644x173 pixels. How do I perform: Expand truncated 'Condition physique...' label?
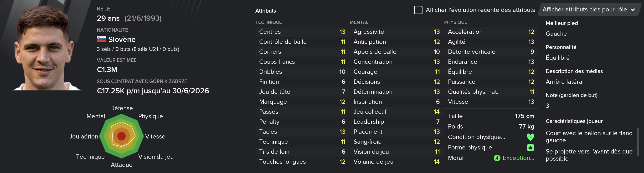click(476, 137)
